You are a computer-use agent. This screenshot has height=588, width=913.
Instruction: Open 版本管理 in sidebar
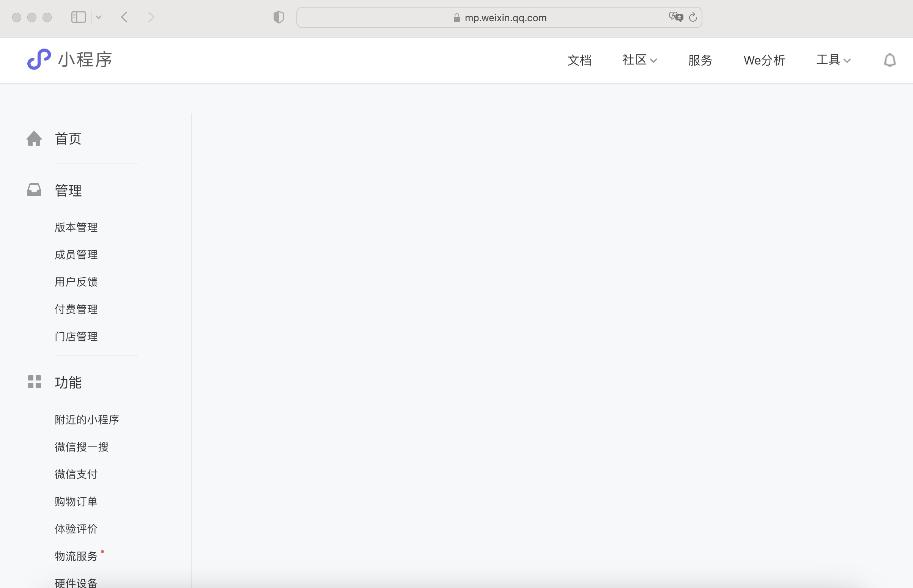tap(76, 227)
